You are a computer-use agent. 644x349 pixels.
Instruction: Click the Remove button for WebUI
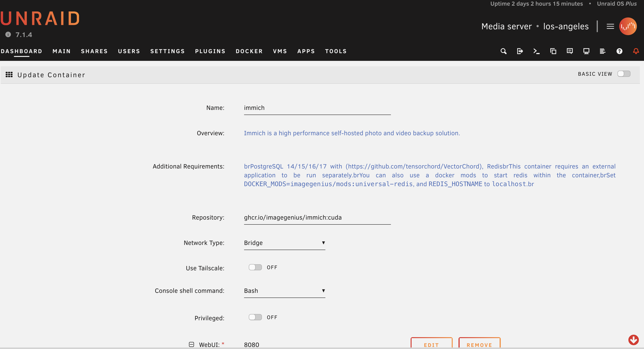[479, 344]
